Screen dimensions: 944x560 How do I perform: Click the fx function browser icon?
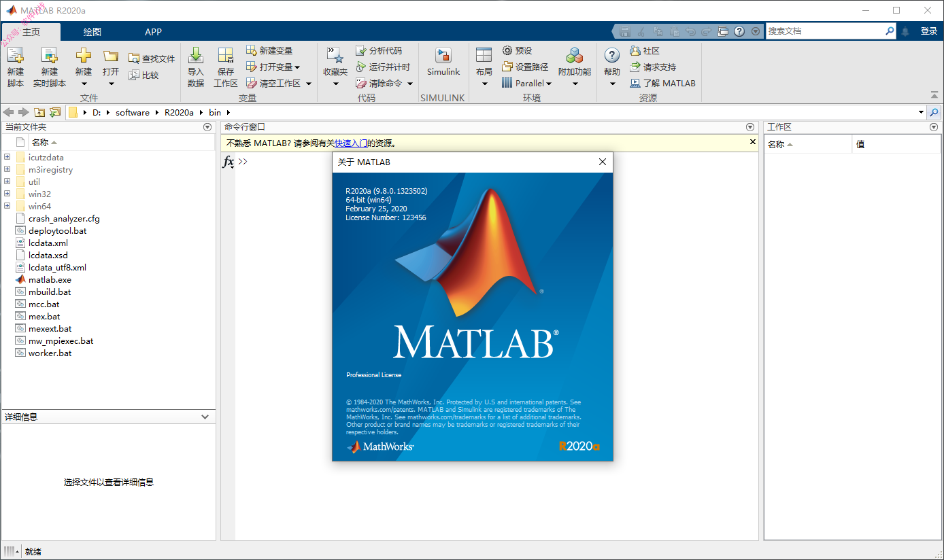click(x=229, y=162)
